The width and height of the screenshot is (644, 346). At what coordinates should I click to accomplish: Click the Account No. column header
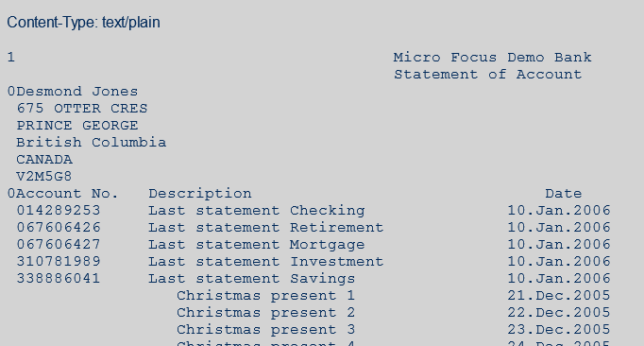[67, 194]
